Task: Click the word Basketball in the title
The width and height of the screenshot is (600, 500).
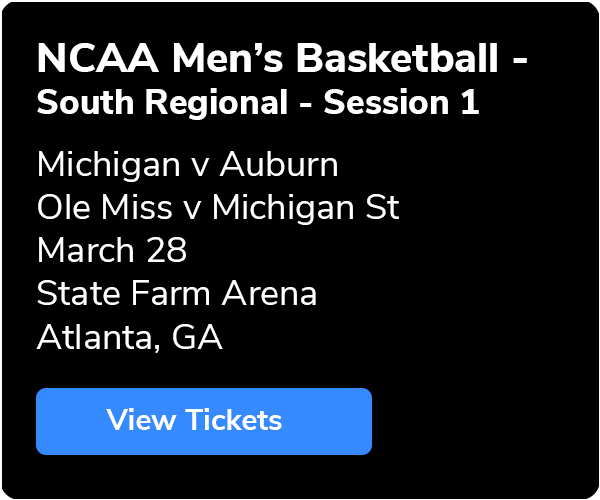Action: [x=397, y=59]
